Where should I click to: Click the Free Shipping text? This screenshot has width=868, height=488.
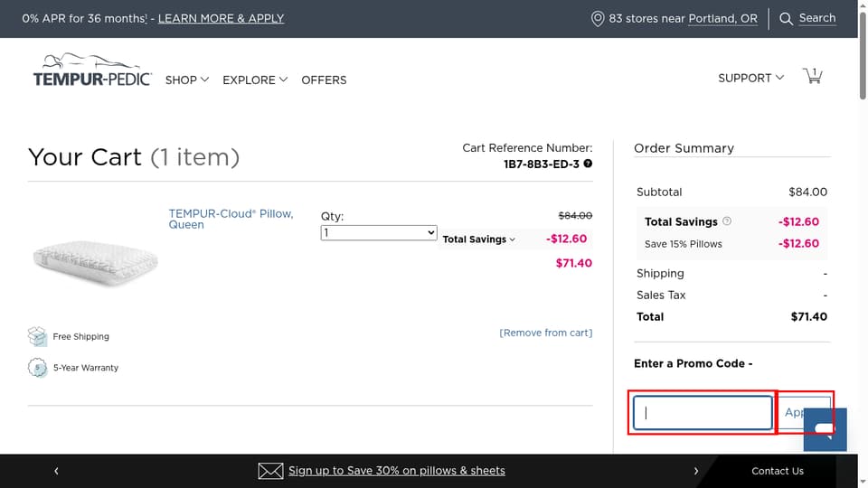point(80,336)
